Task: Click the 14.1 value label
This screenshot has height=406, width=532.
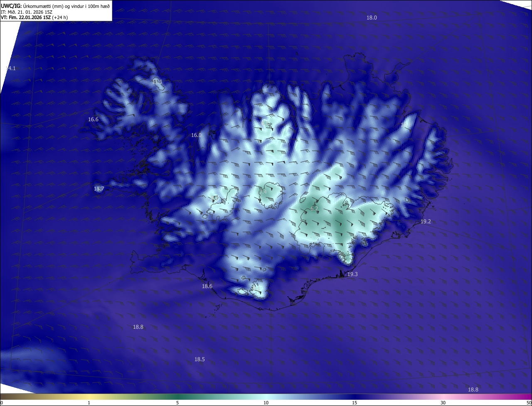Action: [10, 68]
